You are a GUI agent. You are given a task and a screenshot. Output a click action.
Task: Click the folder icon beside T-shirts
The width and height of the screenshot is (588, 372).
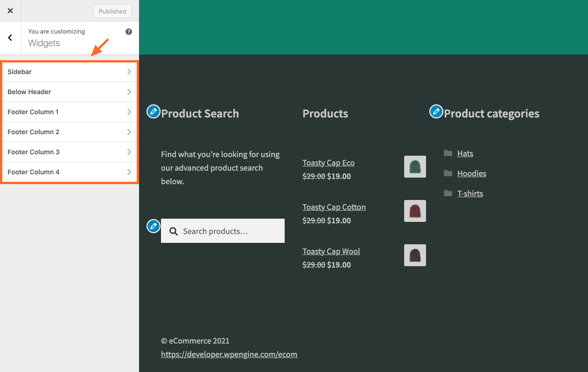tap(447, 193)
